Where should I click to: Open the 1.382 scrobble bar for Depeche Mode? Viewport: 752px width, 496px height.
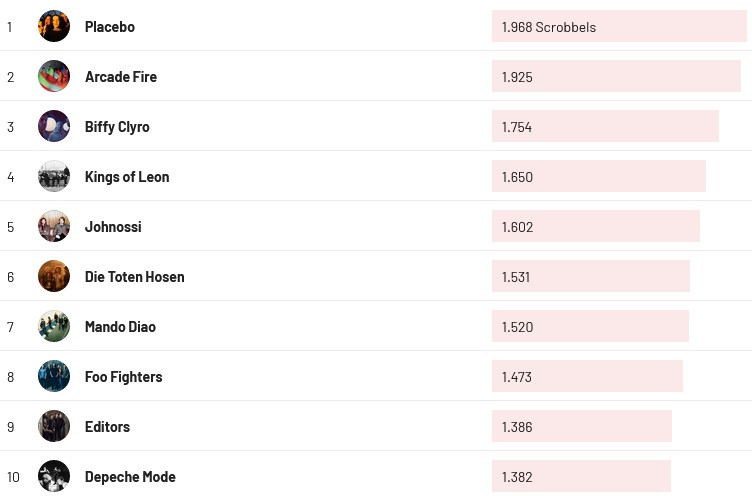click(x=581, y=477)
